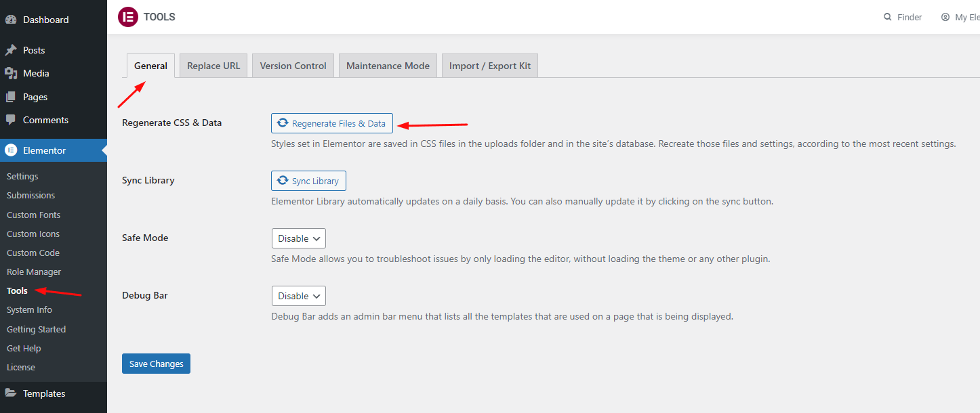
Task: Click the Pages icon in sidebar
Action: [x=11, y=97]
